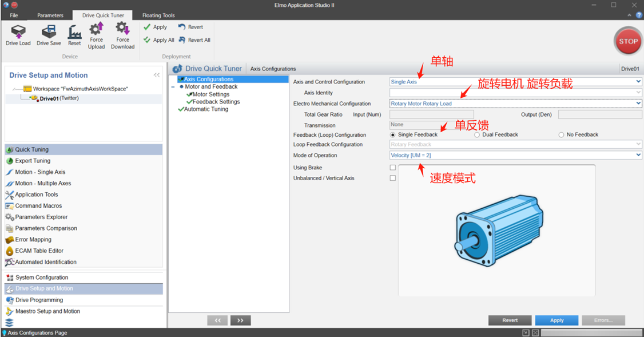Open the Electro Mechanical Configuration dropdown
Screen dimensions: 644x337
(515, 104)
